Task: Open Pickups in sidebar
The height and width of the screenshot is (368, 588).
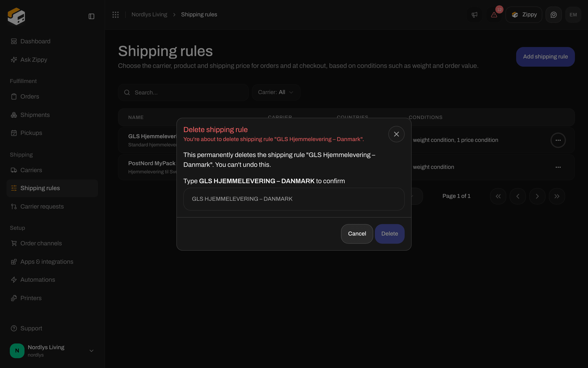Action: click(52, 133)
